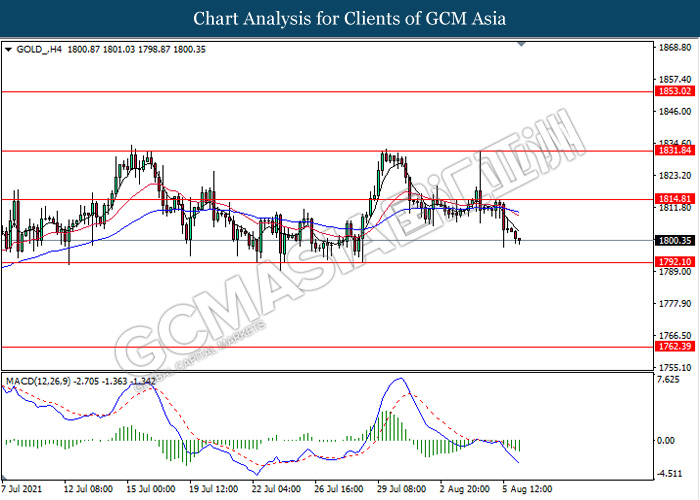Screen dimensions: 700x500
Task: Click the 12 Jul 08:00 time label
Action: click(88, 489)
